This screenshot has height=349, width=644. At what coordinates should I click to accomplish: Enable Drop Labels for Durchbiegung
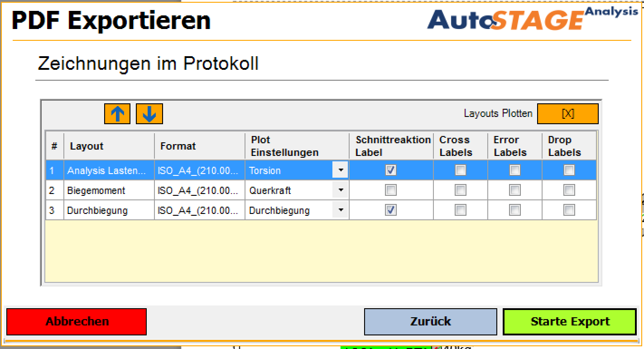click(x=568, y=210)
